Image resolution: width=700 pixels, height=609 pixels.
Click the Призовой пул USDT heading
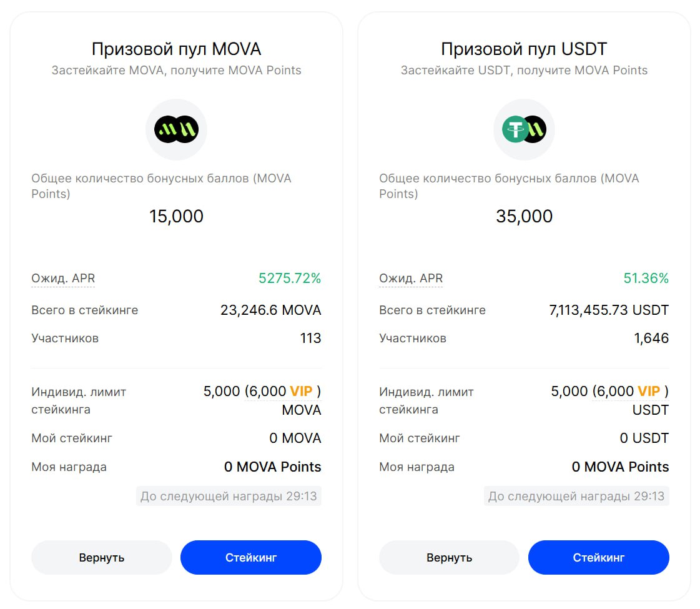(524, 49)
